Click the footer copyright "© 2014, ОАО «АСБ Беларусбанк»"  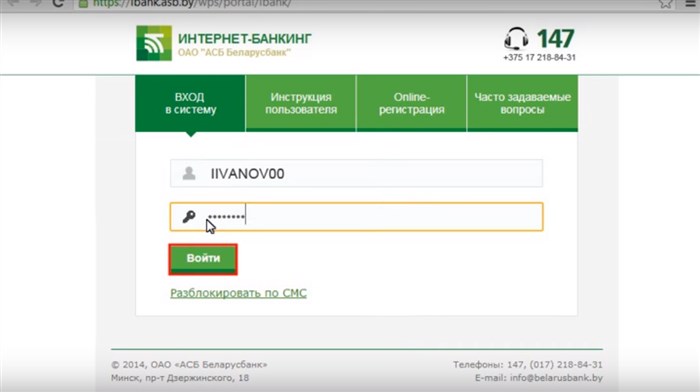point(189,364)
